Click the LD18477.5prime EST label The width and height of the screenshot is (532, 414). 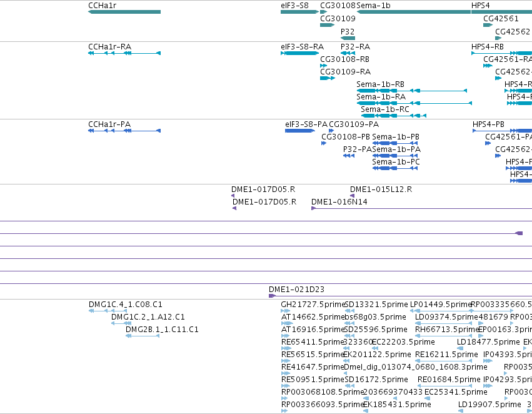(488, 342)
